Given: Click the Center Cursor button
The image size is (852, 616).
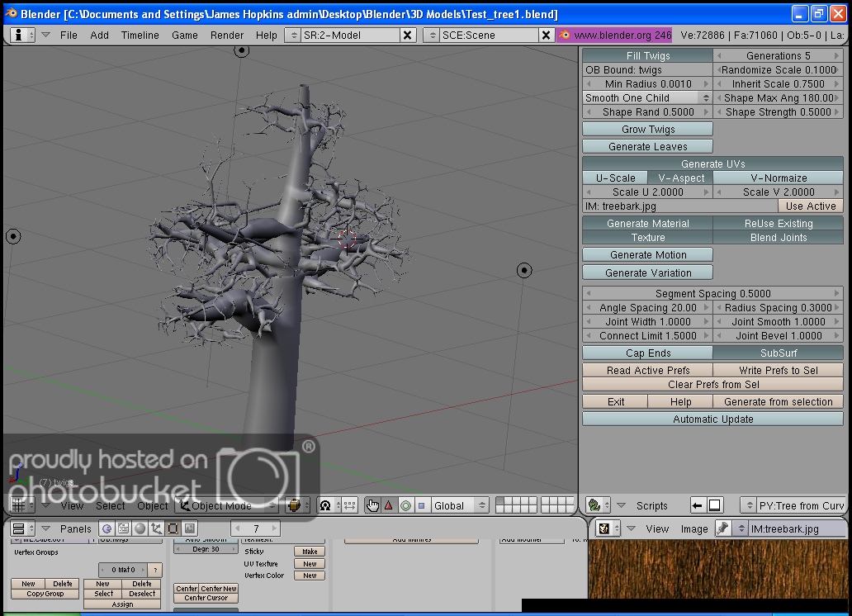Looking at the screenshot, I should [206, 598].
